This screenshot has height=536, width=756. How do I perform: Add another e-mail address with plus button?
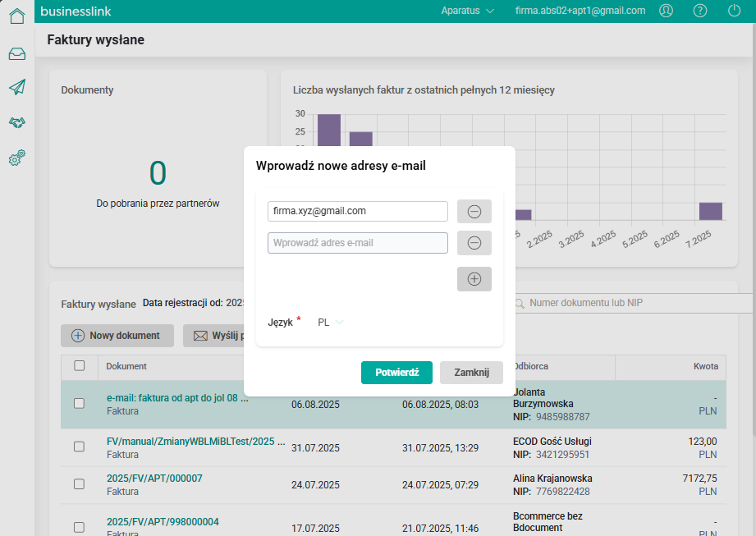474,279
